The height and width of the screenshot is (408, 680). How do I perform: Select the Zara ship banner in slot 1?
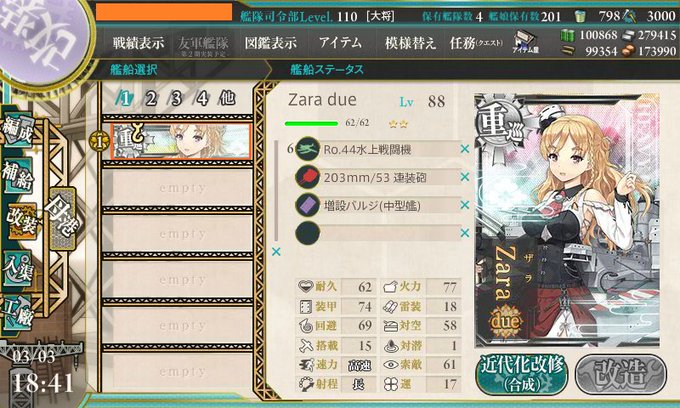180,141
